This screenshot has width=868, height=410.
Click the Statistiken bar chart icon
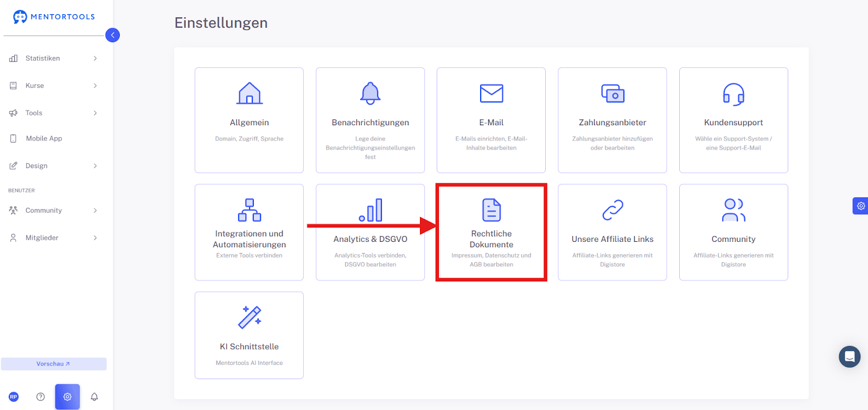click(14, 59)
